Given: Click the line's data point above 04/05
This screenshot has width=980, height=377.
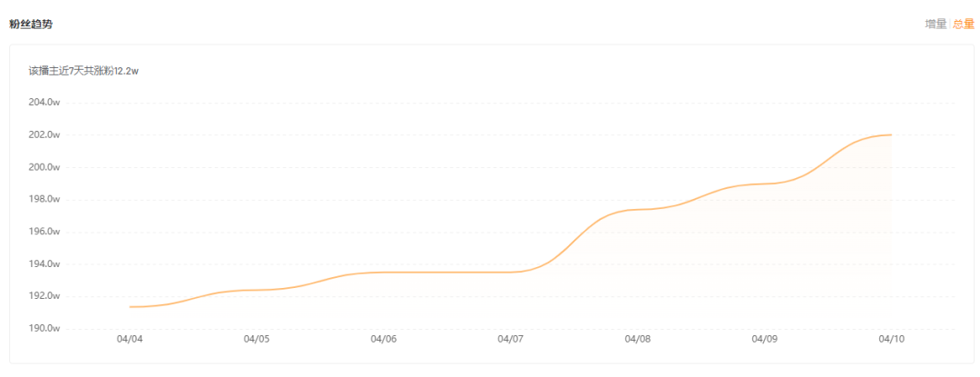Looking at the screenshot, I should (x=256, y=290).
